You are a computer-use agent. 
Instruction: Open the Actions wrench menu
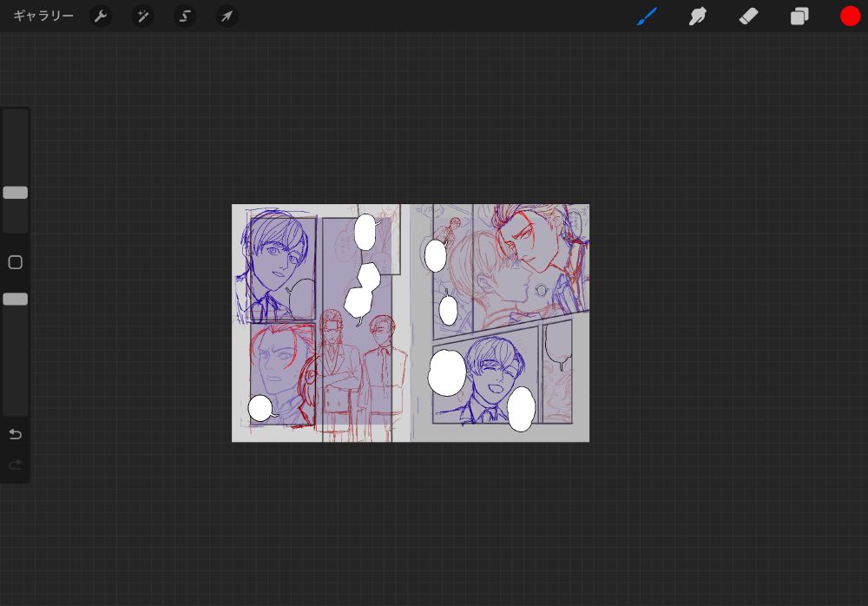coord(100,16)
